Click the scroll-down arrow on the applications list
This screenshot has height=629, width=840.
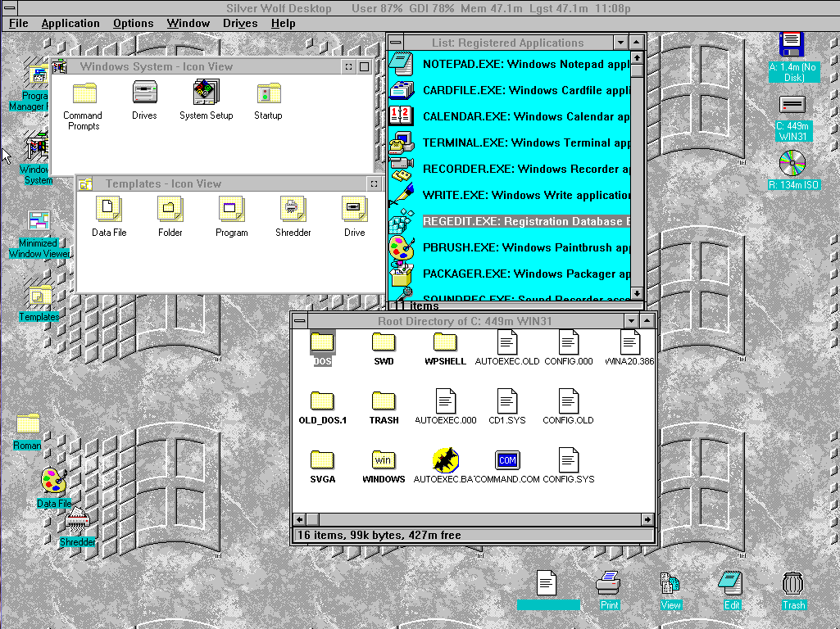tap(637, 292)
